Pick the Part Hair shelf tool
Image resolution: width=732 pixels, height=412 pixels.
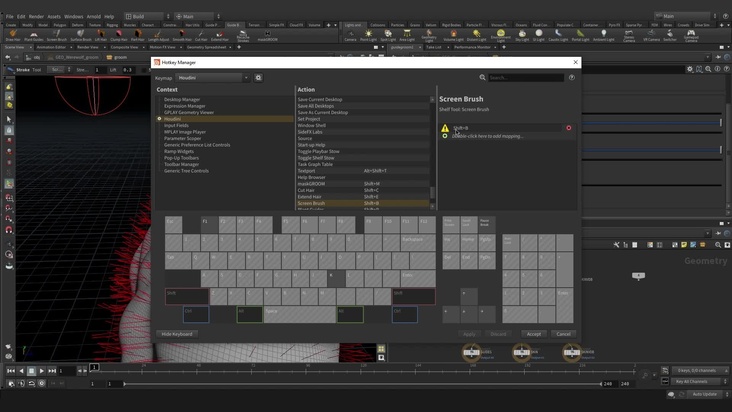click(138, 35)
